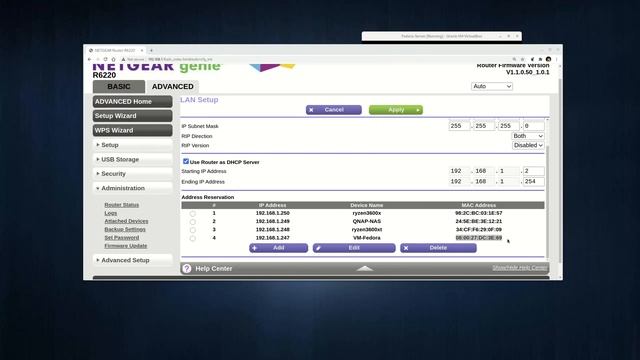
Task: Open the browser home page icon
Action: pyautogui.click(x=113, y=59)
